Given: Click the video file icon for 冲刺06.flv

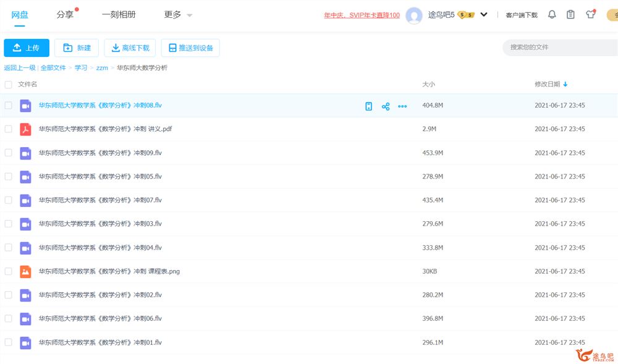Looking at the screenshot, I should (25, 319).
